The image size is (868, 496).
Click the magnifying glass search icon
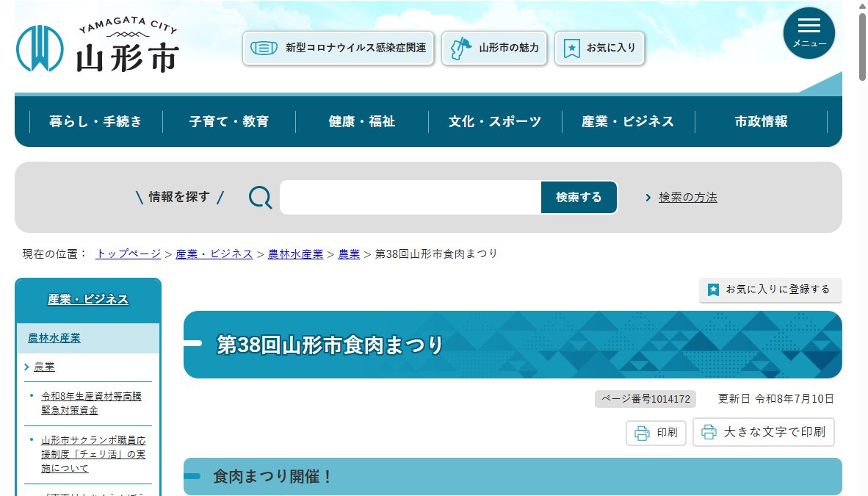260,197
